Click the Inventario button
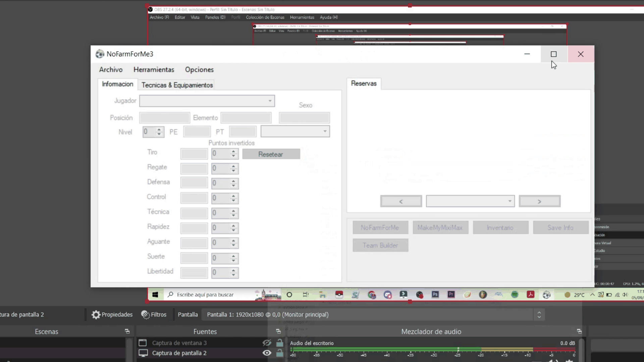The height and width of the screenshot is (362, 644). pos(500,227)
